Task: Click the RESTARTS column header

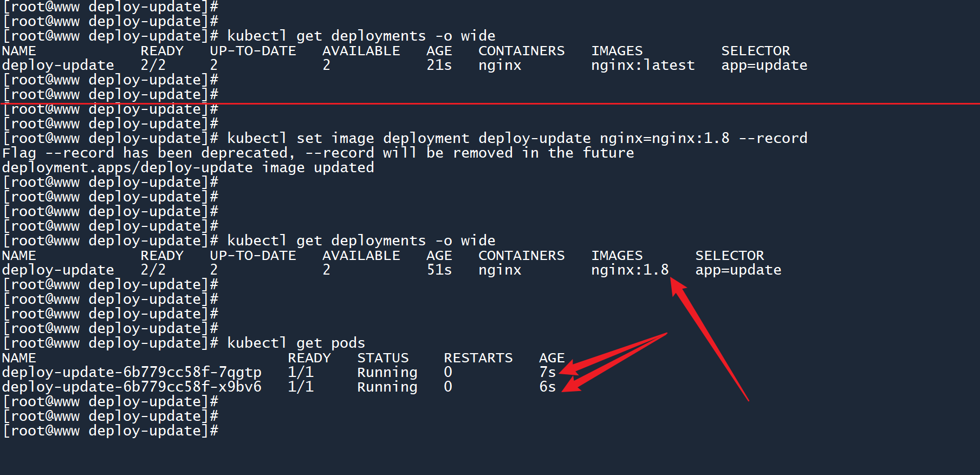Action: pos(478,358)
